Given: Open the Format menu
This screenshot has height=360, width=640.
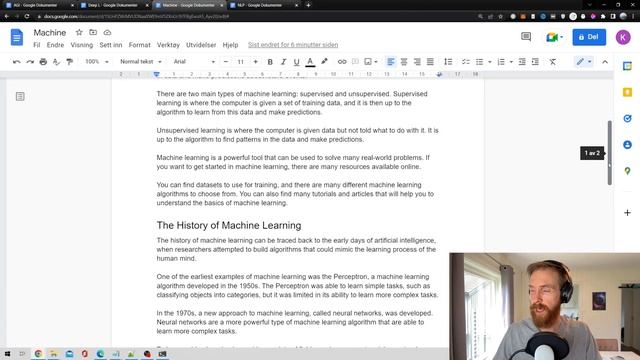Looking at the screenshot, I should [140, 45].
